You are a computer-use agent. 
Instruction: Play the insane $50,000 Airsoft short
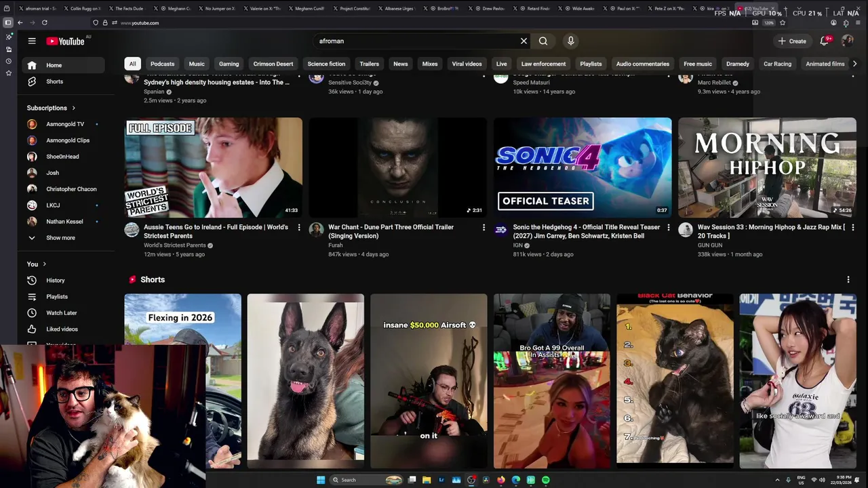[x=429, y=381]
